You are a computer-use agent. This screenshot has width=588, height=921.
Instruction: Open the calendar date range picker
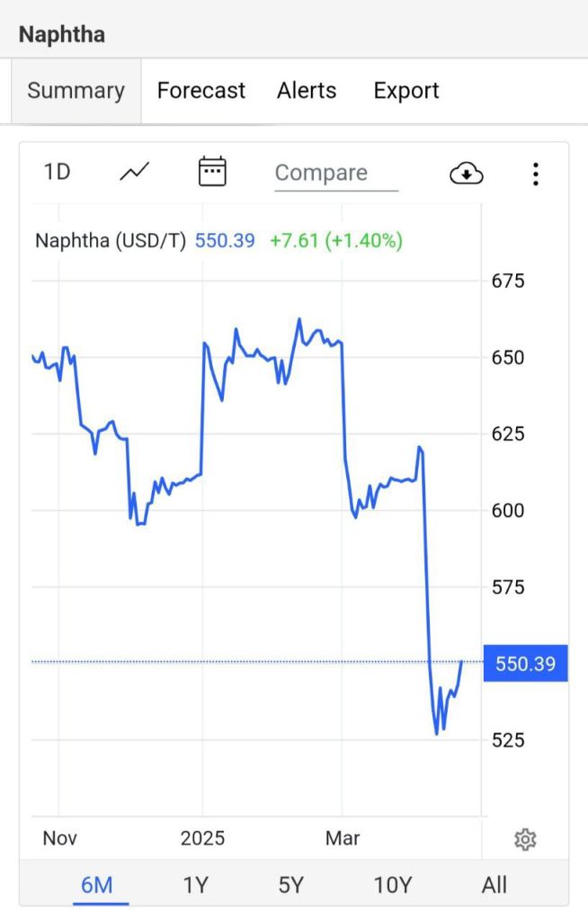click(x=212, y=172)
